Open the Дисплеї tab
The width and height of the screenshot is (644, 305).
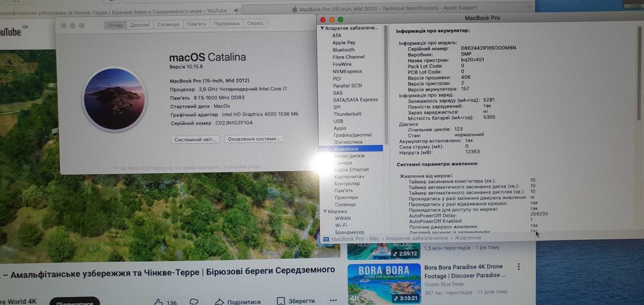[140, 25]
